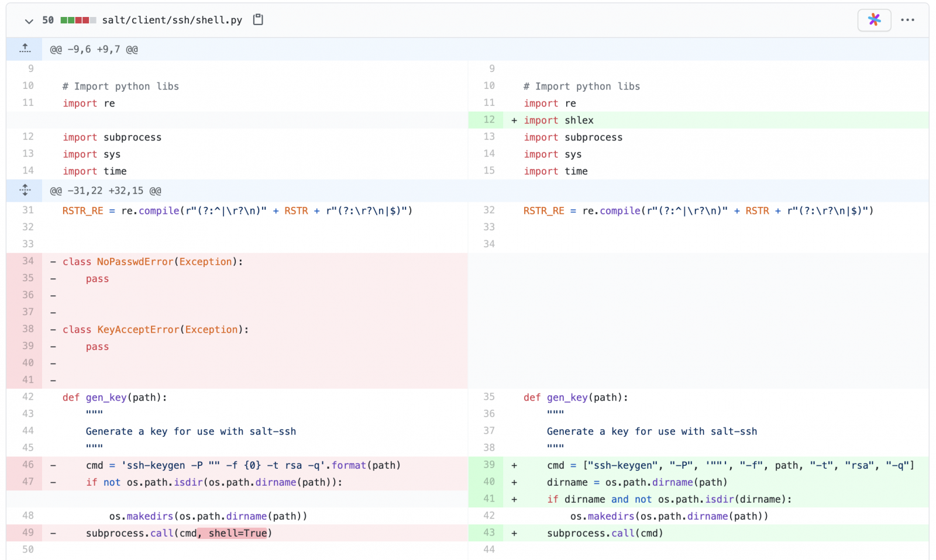Image resolution: width=936 pixels, height=560 pixels.
Task: Select new line number 12 for import shlex
Action: 488,120
